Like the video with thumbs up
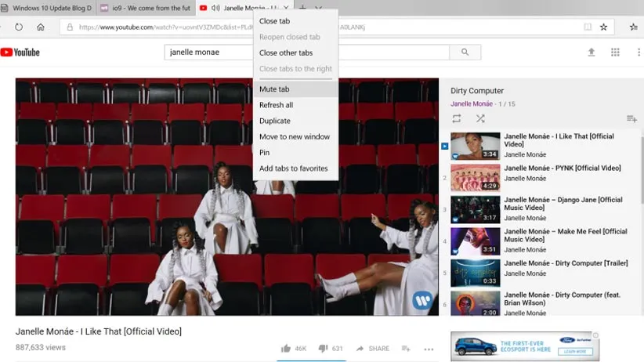 pyautogui.click(x=286, y=349)
